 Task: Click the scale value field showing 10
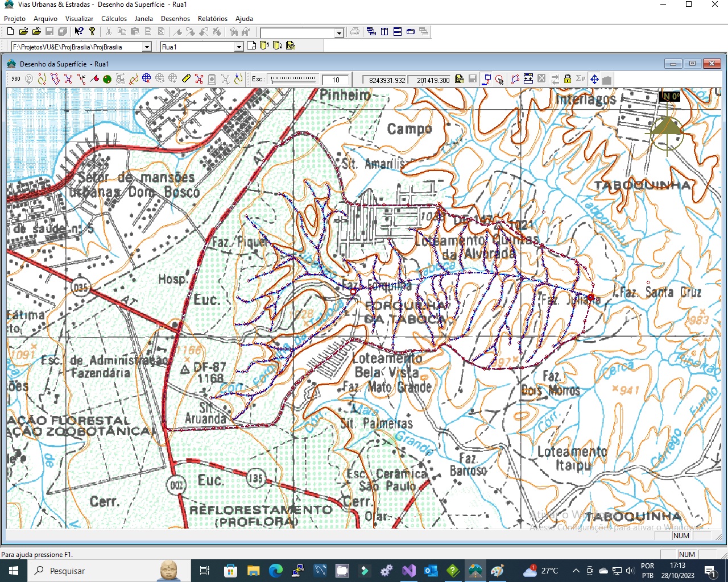click(x=336, y=80)
